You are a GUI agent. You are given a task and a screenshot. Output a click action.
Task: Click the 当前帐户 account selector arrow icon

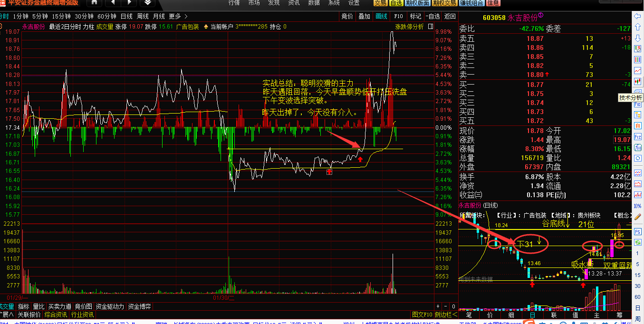206,27
